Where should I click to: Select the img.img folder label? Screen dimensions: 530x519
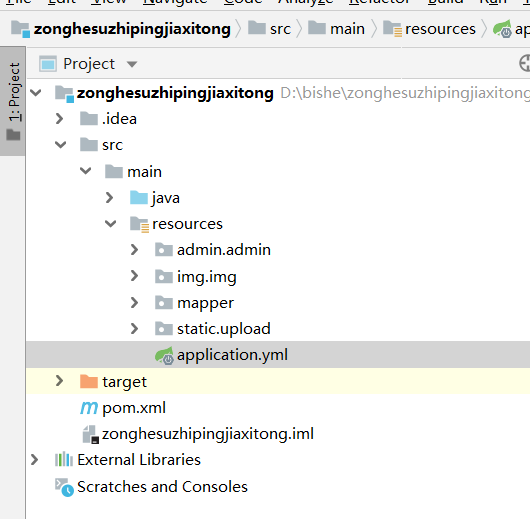[207, 277]
